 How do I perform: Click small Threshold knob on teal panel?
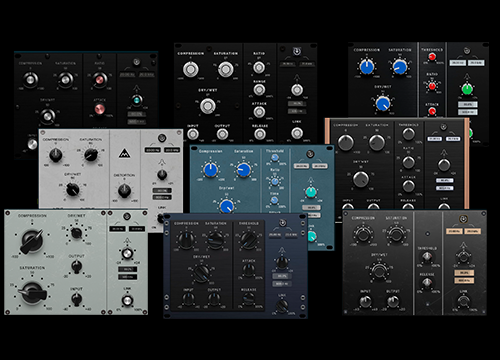click(275, 158)
